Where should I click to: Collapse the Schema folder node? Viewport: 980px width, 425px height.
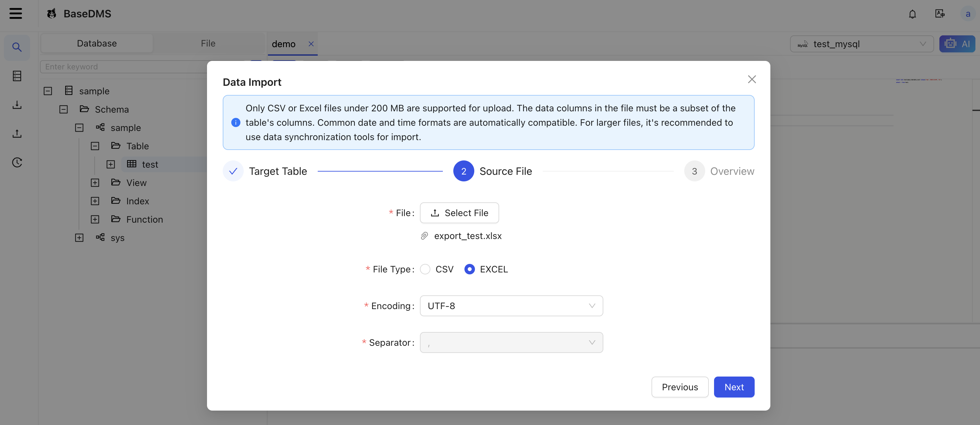[x=64, y=109]
